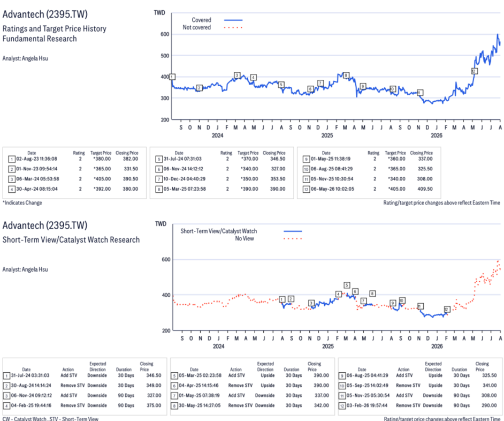
Task: Click the closing price '342.00'
Action: click(x=322, y=405)
